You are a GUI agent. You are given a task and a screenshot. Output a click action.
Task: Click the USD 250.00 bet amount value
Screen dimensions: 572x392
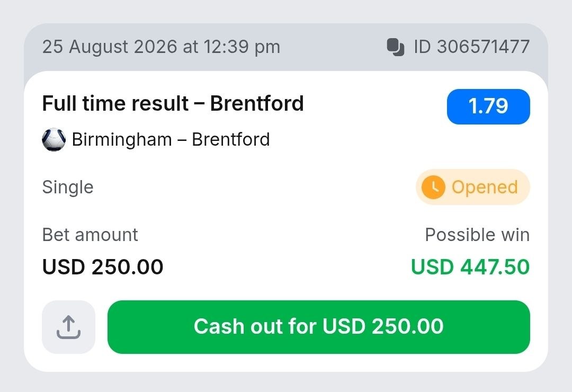coord(103,267)
